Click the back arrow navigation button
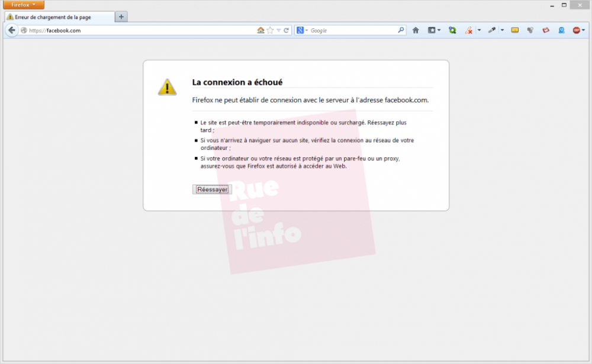The height and width of the screenshot is (364, 592). click(12, 30)
